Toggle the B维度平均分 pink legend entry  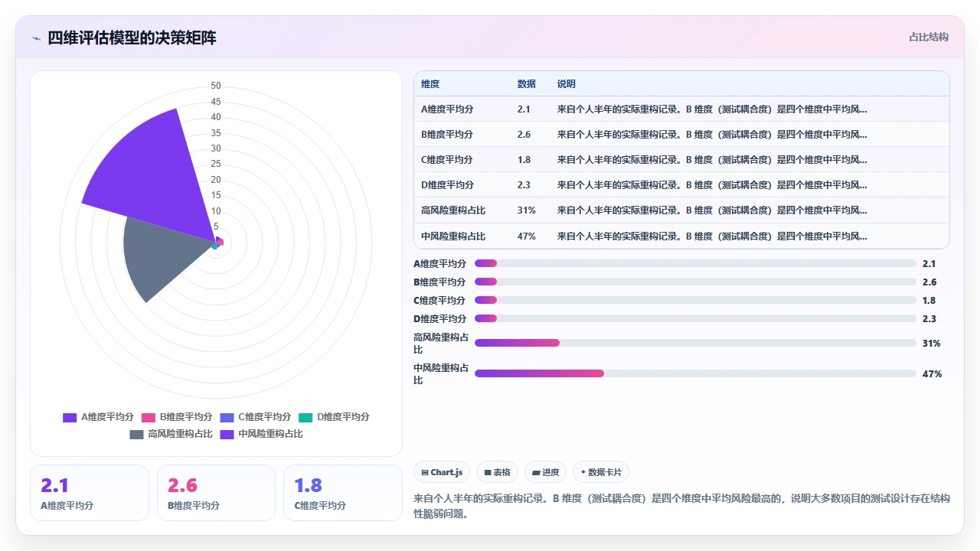pos(176,417)
